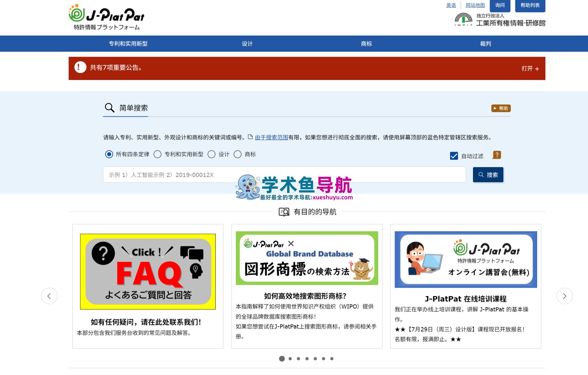Screen dimensions: 588x375
Task: Open 裁判 menu in blue navigation bar
Action: 486,44
